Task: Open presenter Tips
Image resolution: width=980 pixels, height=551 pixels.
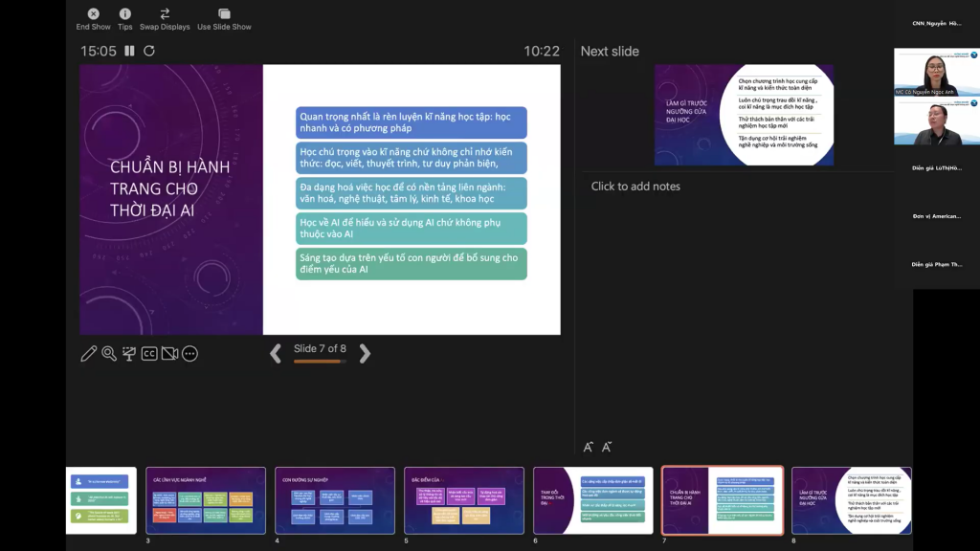Action: pyautogui.click(x=125, y=14)
